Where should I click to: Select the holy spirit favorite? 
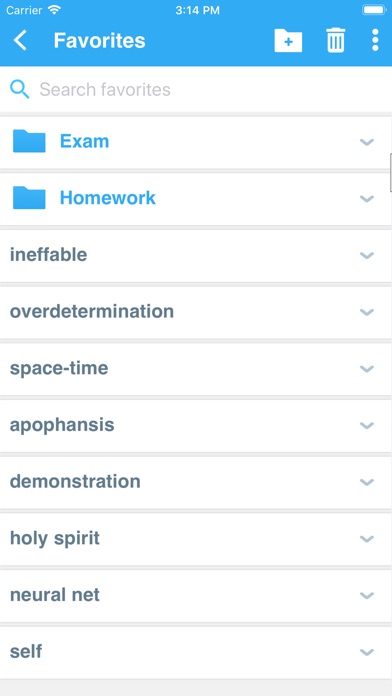pos(196,538)
